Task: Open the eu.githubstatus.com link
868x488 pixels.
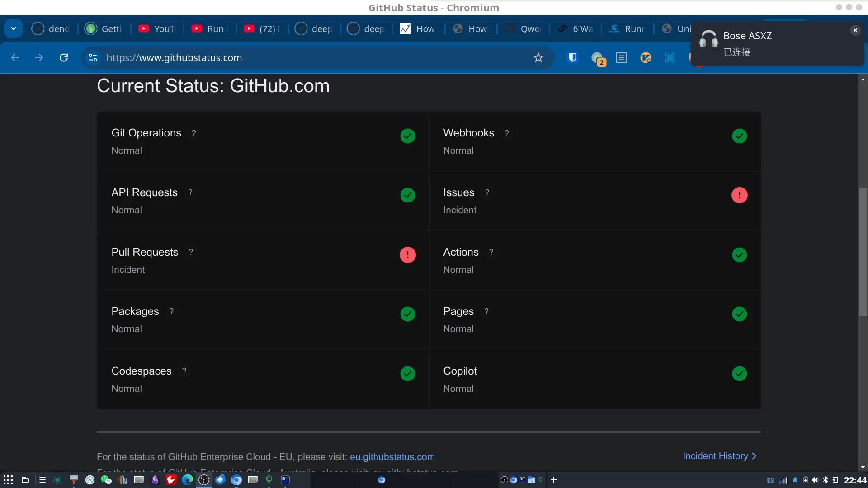Action: [392, 457]
